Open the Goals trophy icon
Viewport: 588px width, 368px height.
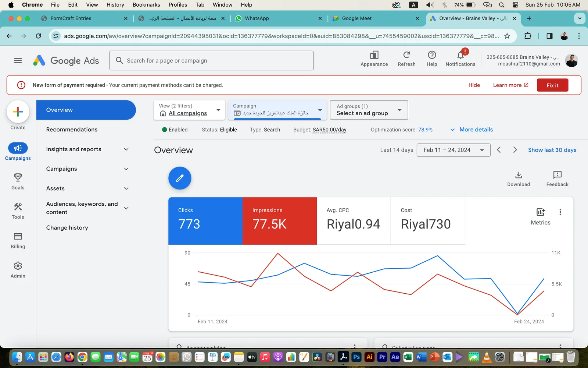point(18,178)
